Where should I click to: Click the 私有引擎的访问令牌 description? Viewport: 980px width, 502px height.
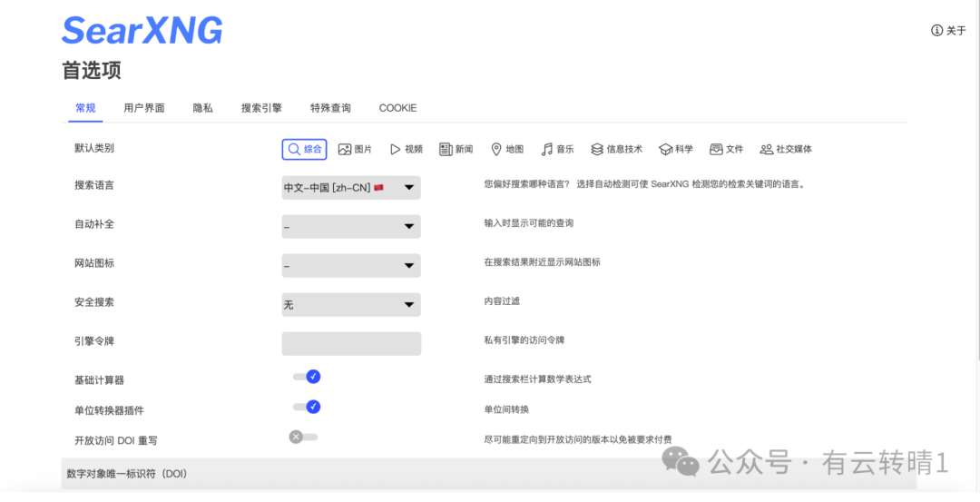524,340
